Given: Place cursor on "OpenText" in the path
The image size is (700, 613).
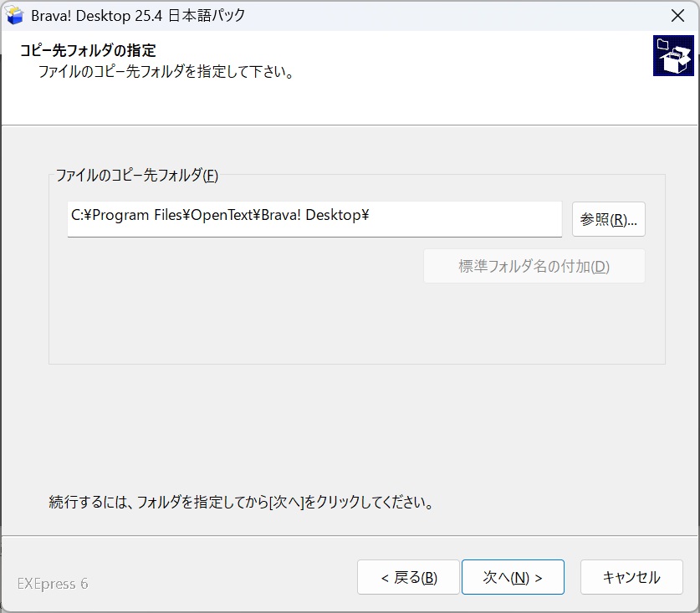Looking at the screenshot, I should [219, 216].
